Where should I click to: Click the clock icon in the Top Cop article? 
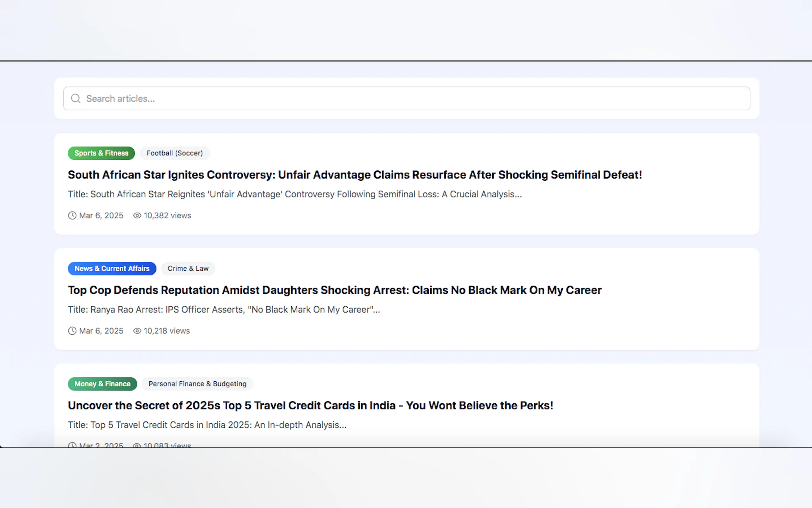pos(72,331)
